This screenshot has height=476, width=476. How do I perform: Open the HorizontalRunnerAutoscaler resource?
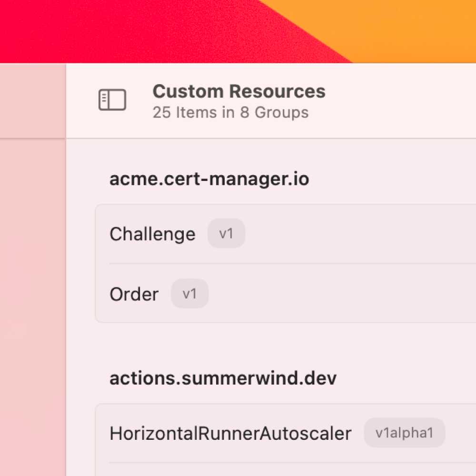pos(230,433)
